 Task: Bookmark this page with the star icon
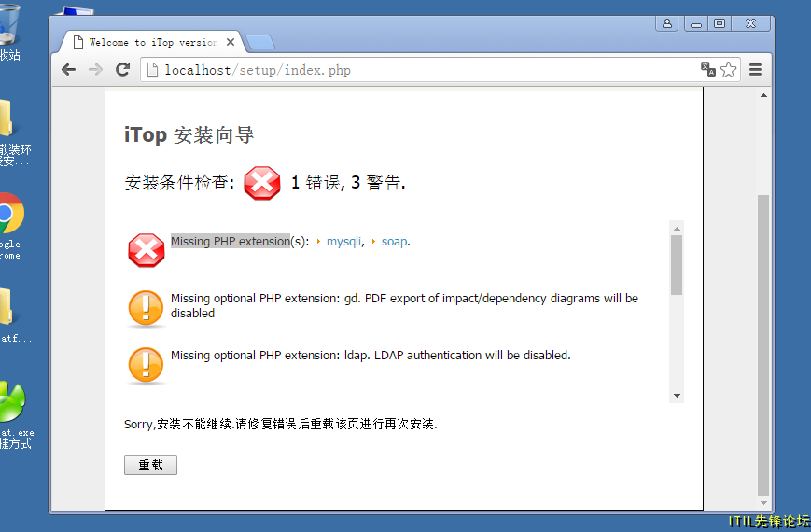[728, 69]
